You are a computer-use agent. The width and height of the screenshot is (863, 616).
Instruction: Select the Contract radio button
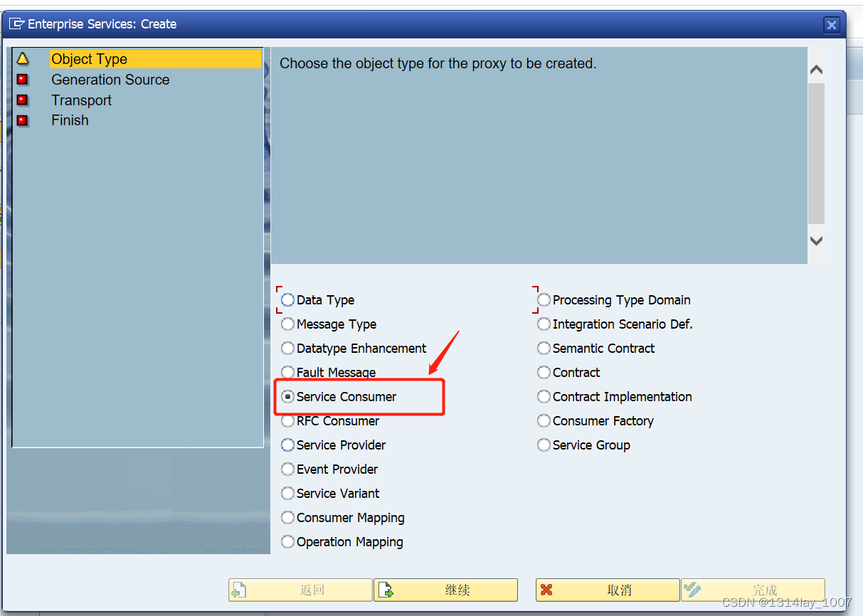544,373
